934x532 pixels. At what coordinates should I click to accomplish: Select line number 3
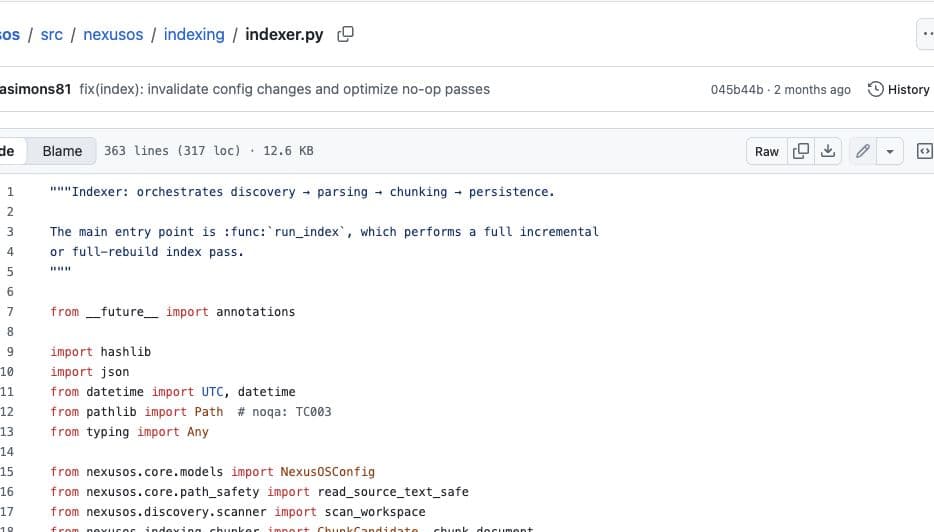point(10,232)
